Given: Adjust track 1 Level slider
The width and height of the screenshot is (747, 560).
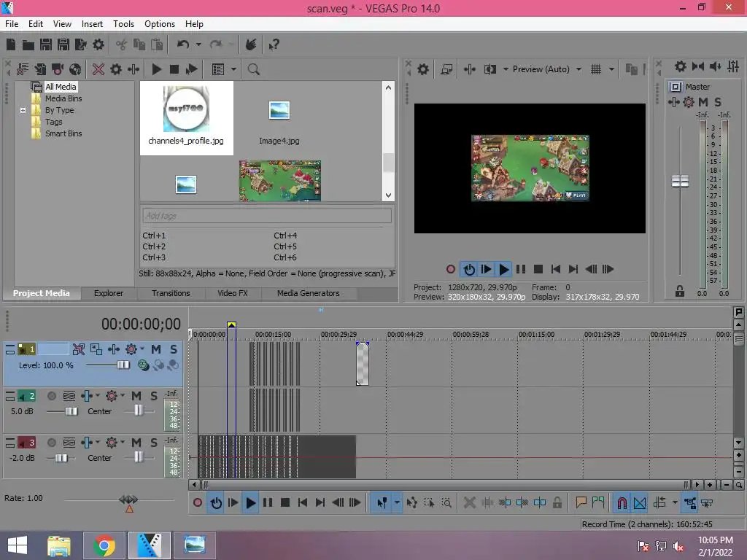Looking at the screenshot, I should click(x=123, y=365).
